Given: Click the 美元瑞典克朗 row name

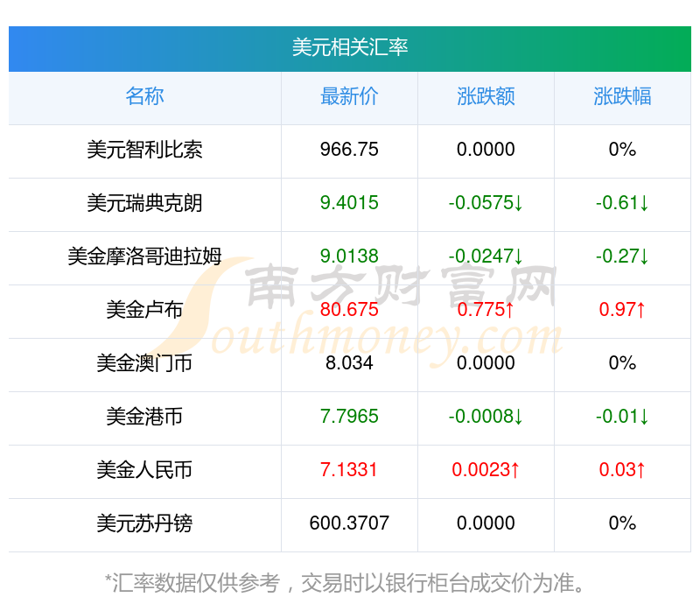Looking at the screenshot, I should [x=144, y=203].
